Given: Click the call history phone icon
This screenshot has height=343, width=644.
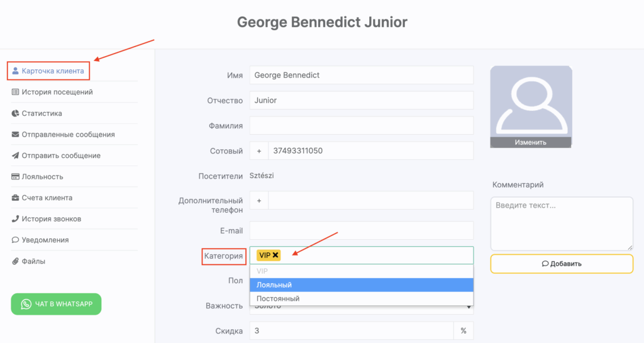Looking at the screenshot, I should [16, 219].
